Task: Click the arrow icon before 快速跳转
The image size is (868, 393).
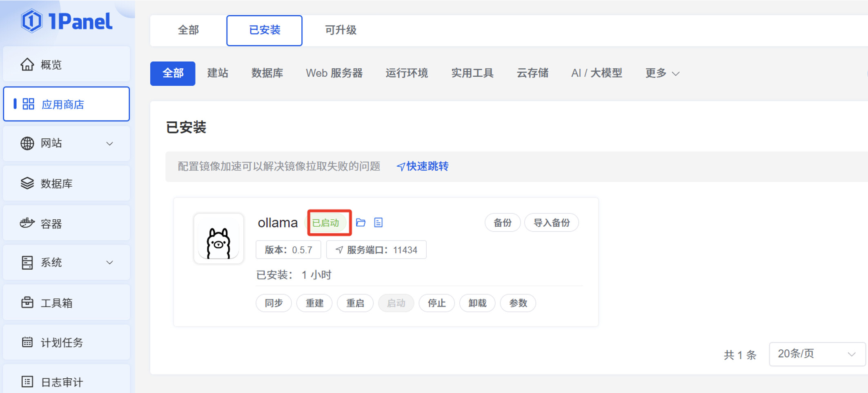Action: pos(401,166)
